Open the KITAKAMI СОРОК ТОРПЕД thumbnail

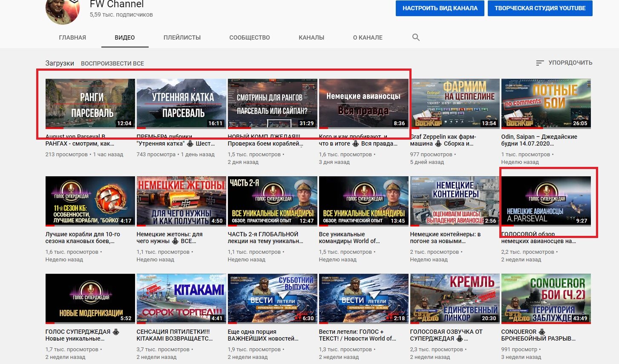[x=181, y=298]
